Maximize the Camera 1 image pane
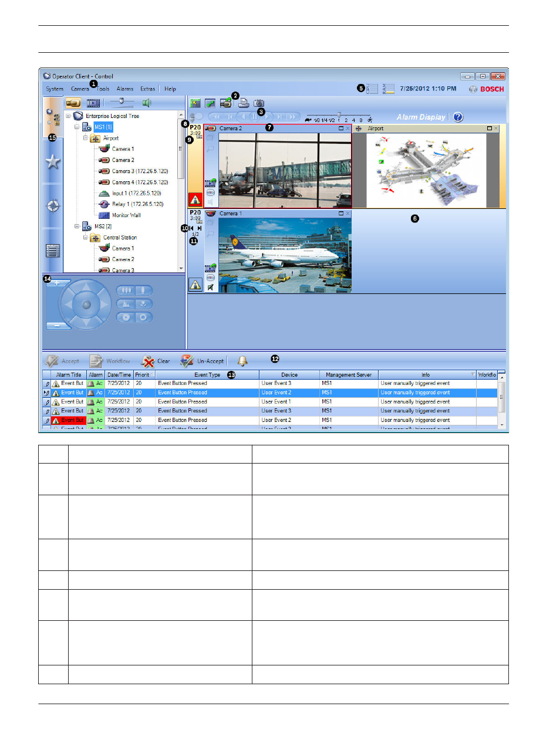 (x=341, y=214)
